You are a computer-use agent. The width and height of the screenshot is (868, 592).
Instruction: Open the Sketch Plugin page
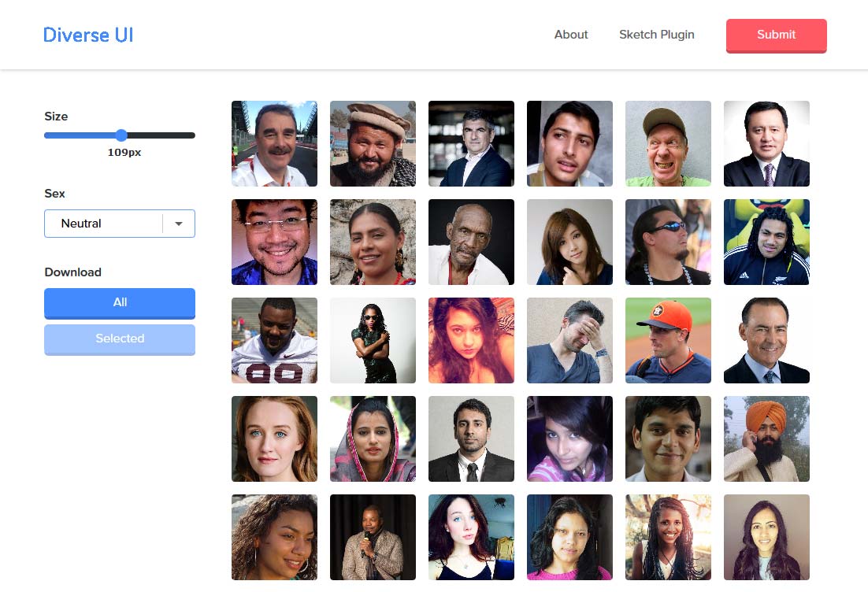tap(656, 35)
